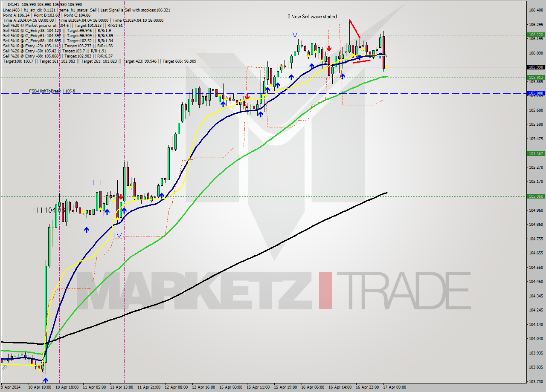Select the 103.730 price axis label
Screen dimensions: 546x392
tap(536, 381)
